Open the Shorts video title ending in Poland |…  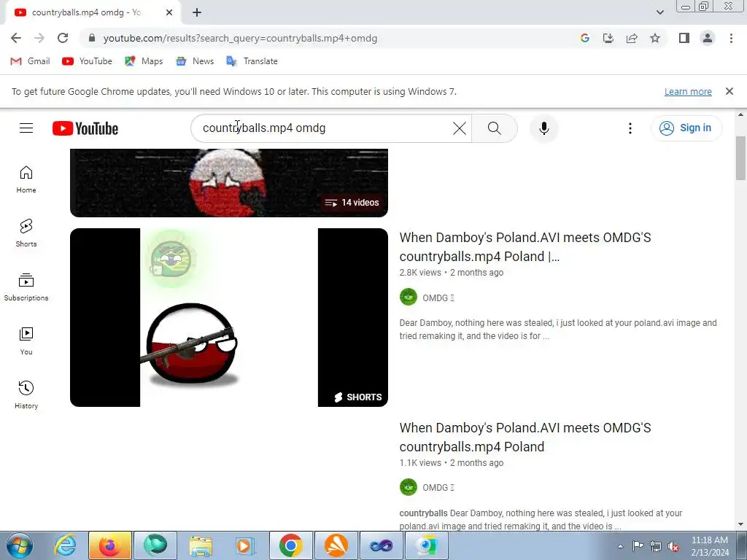[x=525, y=246]
